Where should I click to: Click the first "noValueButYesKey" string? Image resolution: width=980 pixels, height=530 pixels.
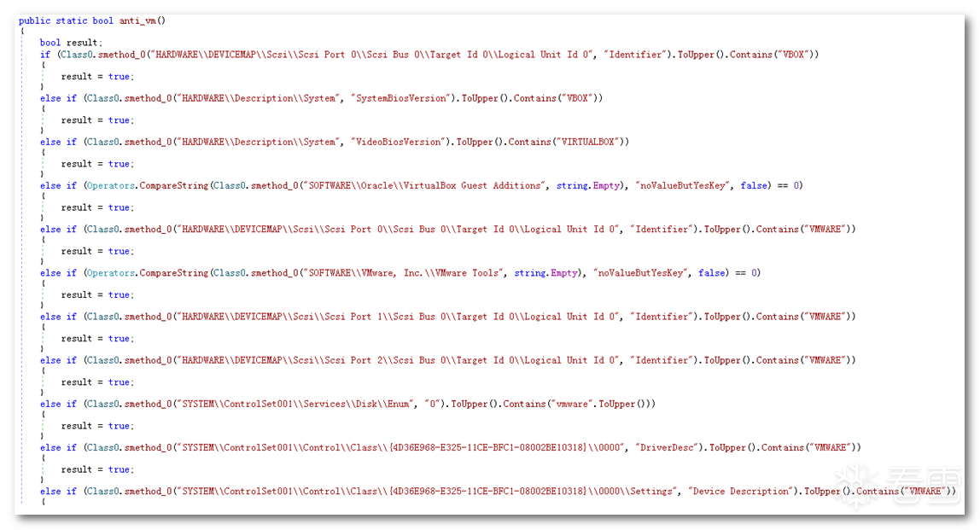[683, 185]
